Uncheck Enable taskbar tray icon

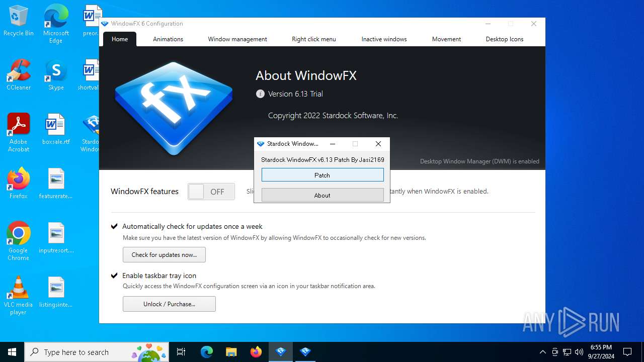[115, 276]
